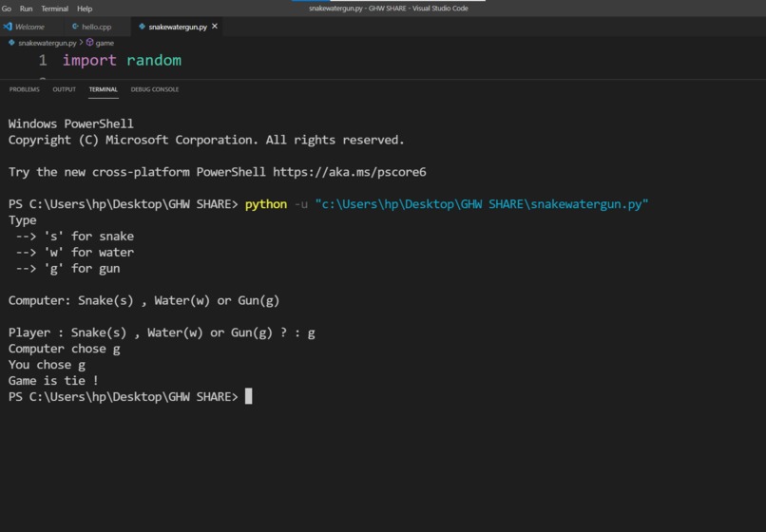The height and width of the screenshot is (532, 766).
Task: Click line number 1 in the editor gutter
Action: pos(43,60)
